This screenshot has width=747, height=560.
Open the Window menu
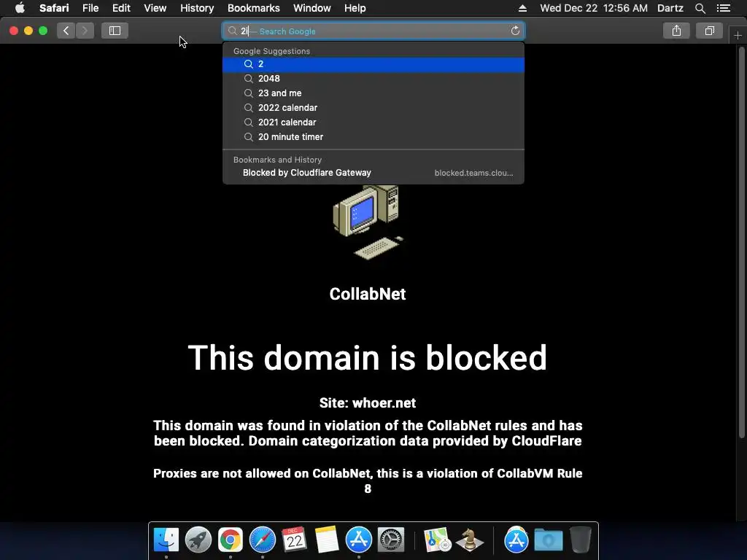(x=311, y=8)
